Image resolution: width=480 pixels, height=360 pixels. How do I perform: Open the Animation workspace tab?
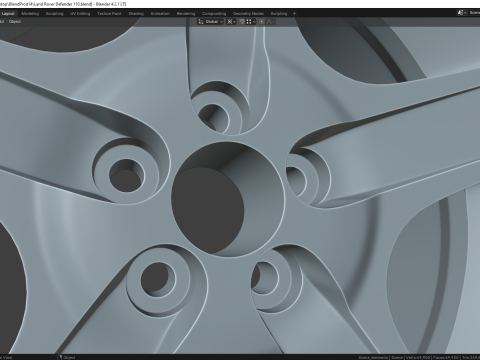pos(160,14)
